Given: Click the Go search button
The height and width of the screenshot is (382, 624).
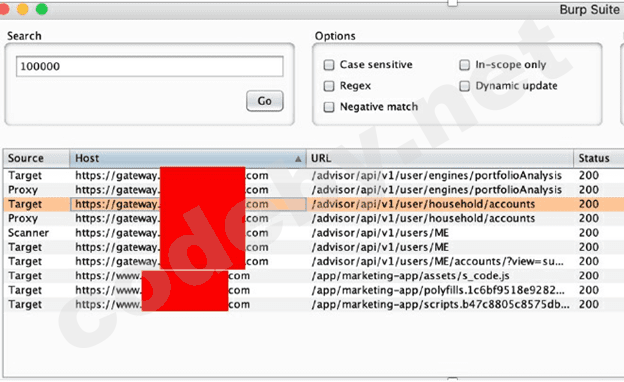Looking at the screenshot, I should click(x=265, y=101).
